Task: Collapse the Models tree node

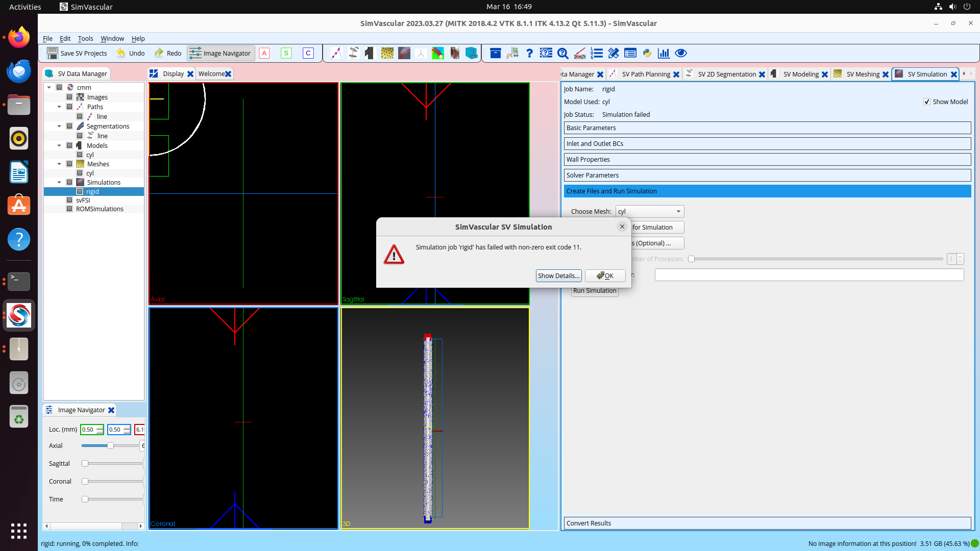Action: tap(59, 145)
